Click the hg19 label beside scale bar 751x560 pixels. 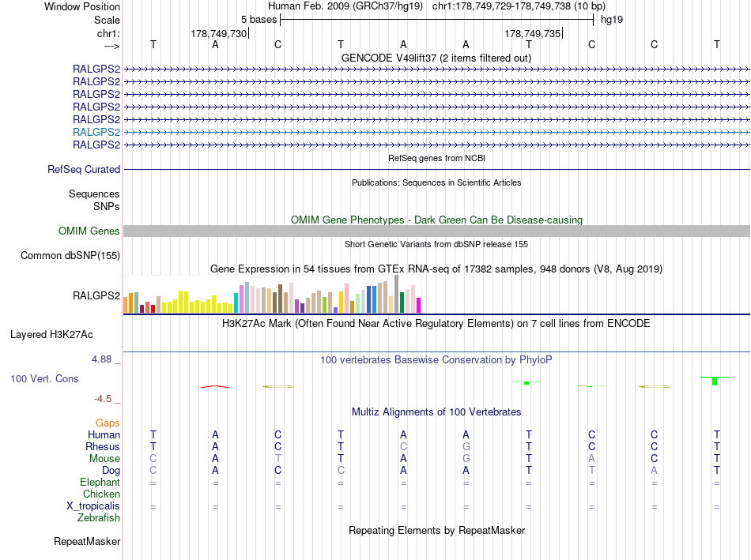(612, 20)
